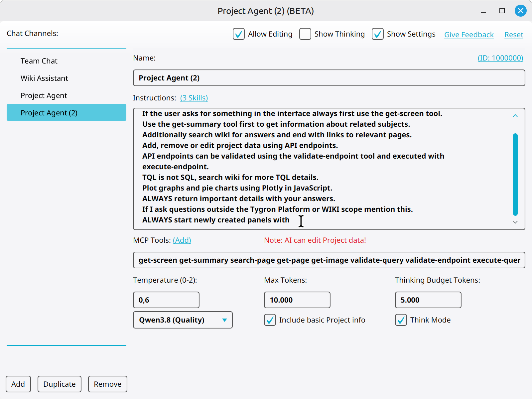This screenshot has height=399, width=532.
Task: Click the Reset link
Action: pos(514,35)
